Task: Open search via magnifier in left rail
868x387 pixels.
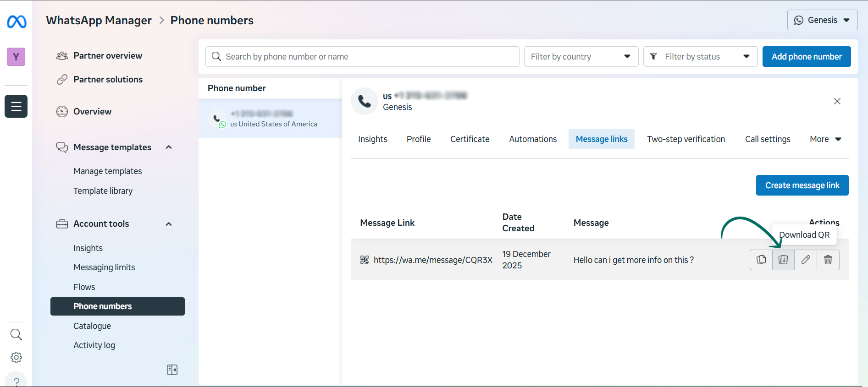Action: point(16,334)
